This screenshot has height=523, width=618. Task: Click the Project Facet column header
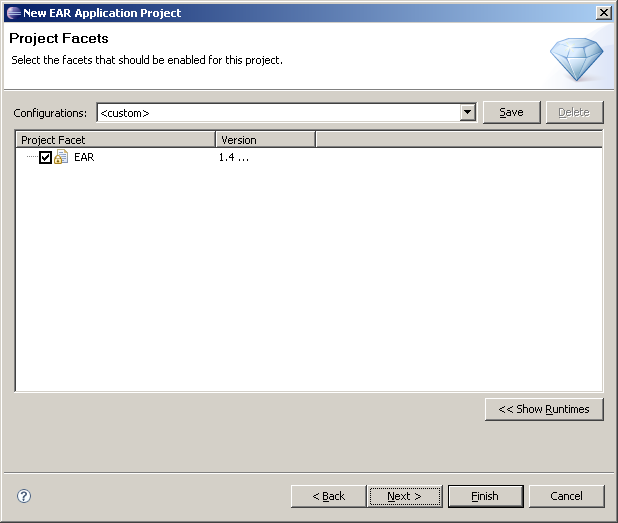[115, 140]
